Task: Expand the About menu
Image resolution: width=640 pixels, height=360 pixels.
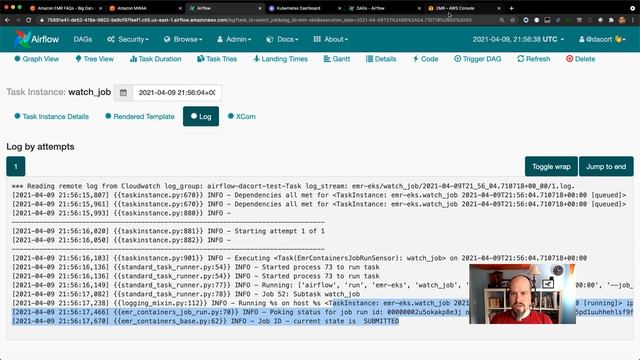Action: (x=331, y=39)
